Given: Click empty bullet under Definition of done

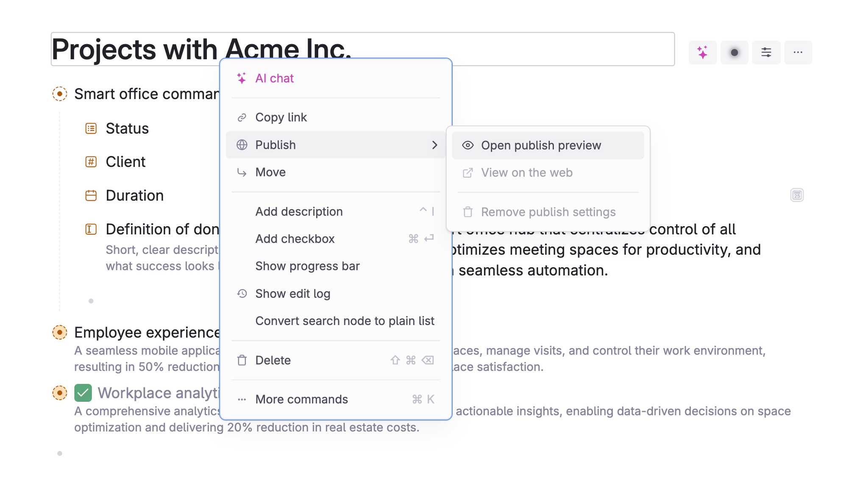Looking at the screenshot, I should [91, 301].
